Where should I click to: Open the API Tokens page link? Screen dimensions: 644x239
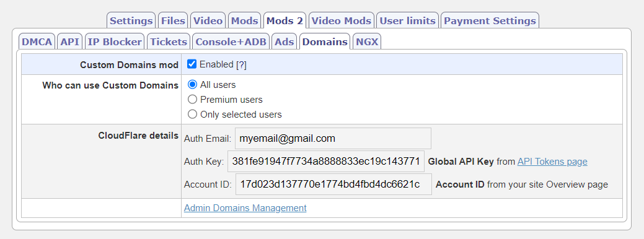552,162
